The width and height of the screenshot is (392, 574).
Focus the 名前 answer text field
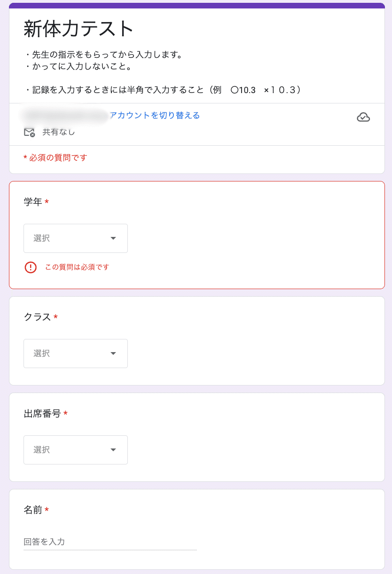click(x=110, y=542)
